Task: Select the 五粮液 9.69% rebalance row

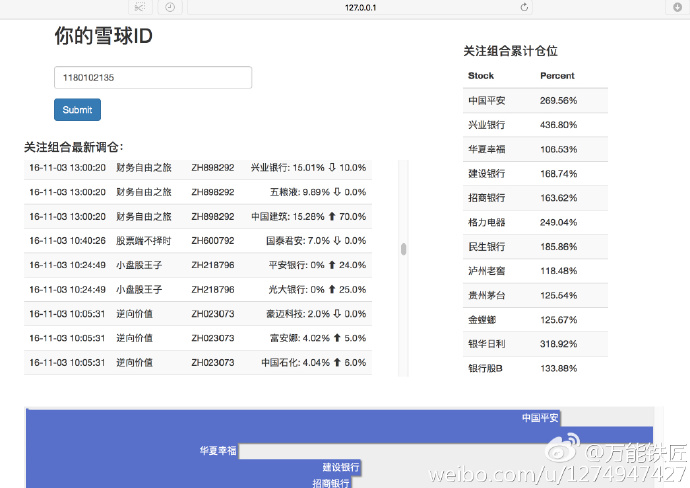Action: (x=198, y=192)
